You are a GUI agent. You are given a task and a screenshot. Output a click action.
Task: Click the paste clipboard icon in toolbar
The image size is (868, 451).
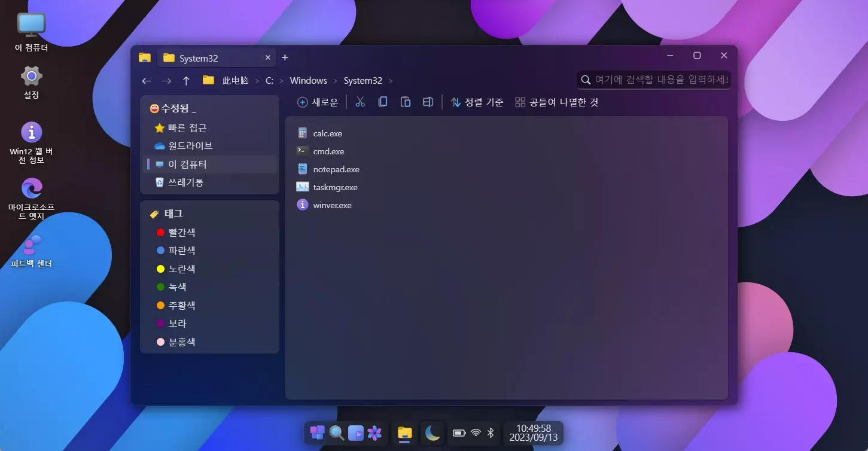point(406,102)
